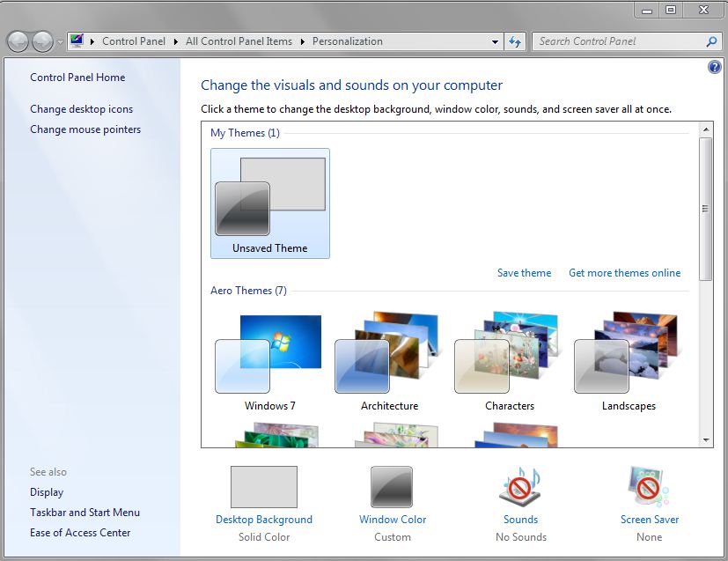Open the Screen Saver link
The height and width of the screenshot is (561, 728).
click(x=650, y=520)
